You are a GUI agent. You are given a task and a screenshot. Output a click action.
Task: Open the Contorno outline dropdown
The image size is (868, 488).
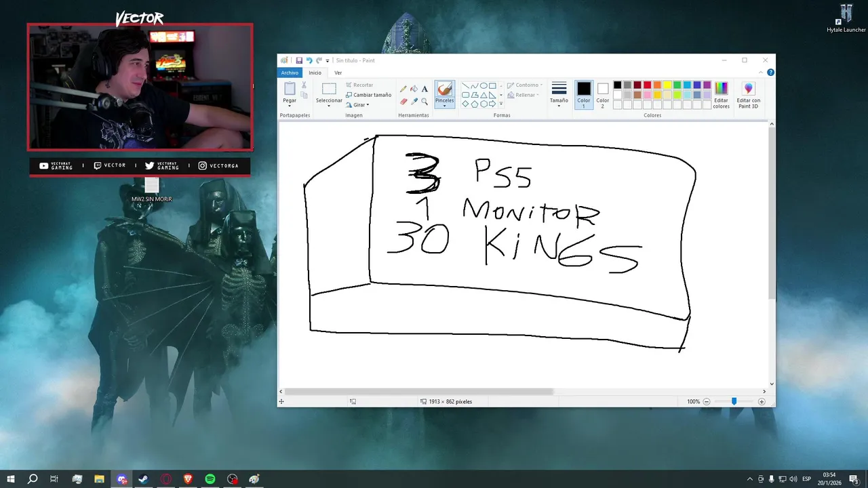[525, 85]
